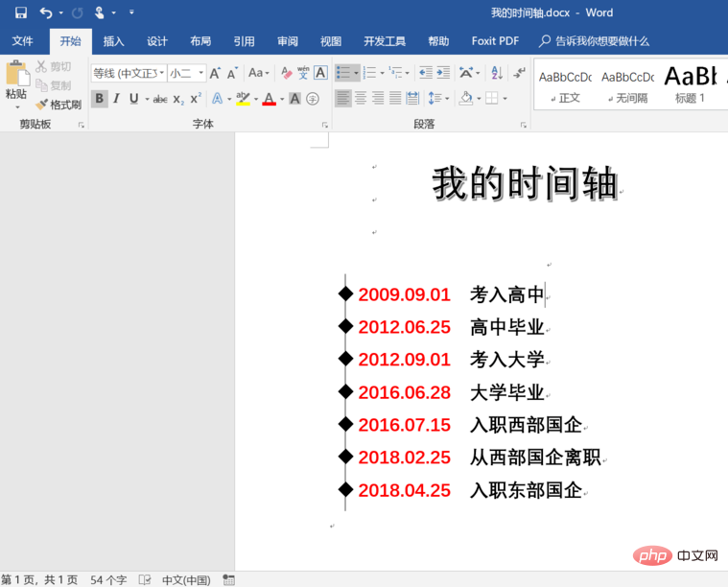The image size is (728, 587).
Task: Toggle character shading A icon
Action: pos(294,99)
